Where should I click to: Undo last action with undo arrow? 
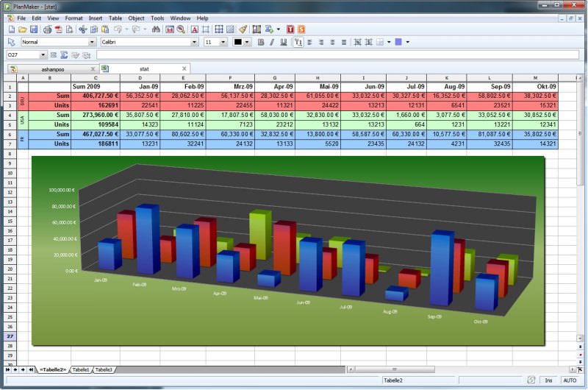click(118, 29)
